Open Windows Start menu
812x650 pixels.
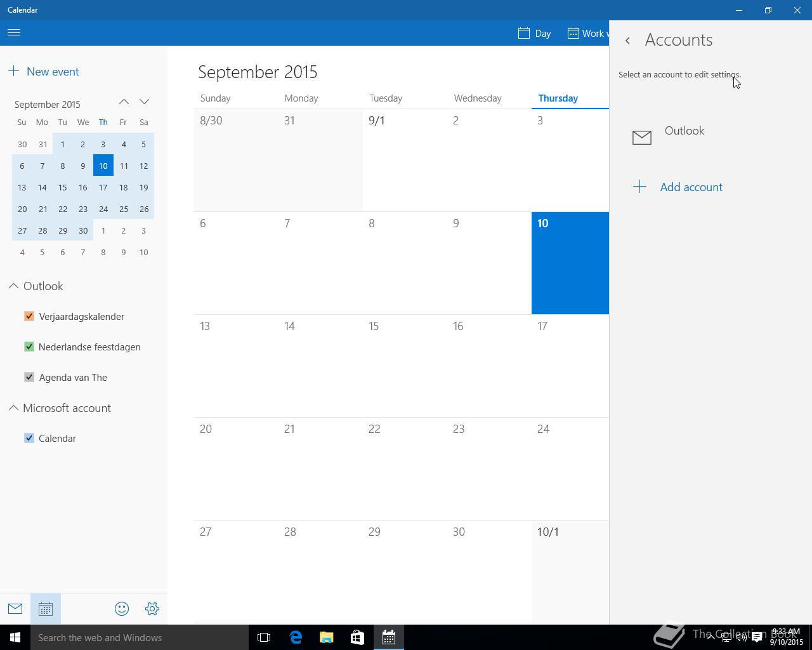pos(15,637)
